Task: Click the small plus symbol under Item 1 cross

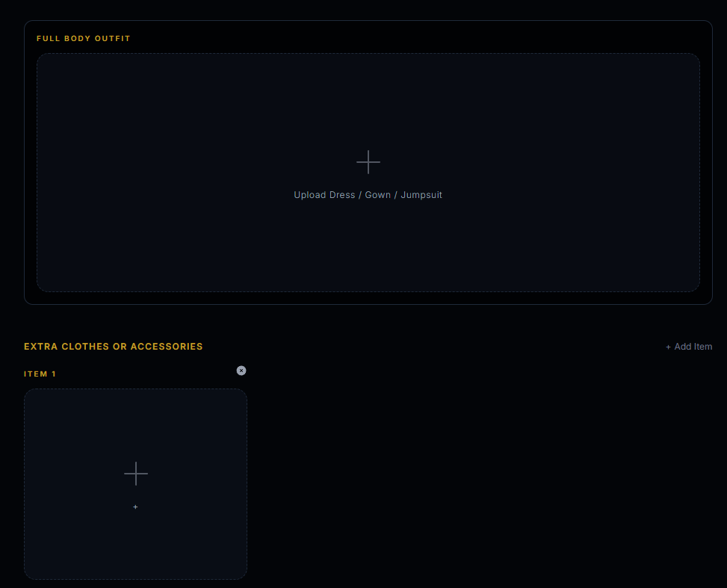Action: 135,507
